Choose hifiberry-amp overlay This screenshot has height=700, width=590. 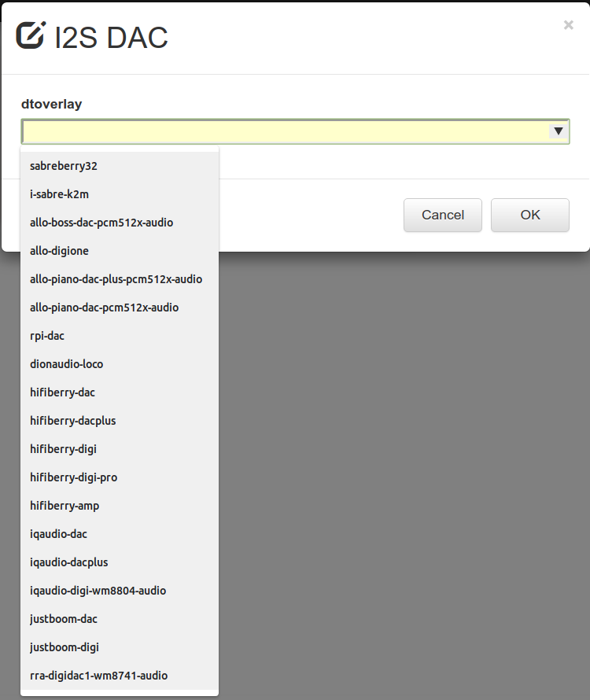(120, 506)
